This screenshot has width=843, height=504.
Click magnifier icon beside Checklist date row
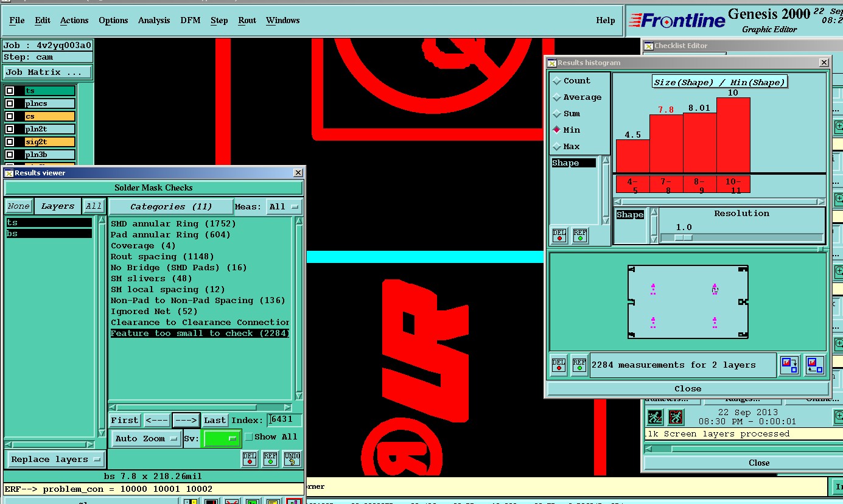pyautogui.click(x=838, y=417)
